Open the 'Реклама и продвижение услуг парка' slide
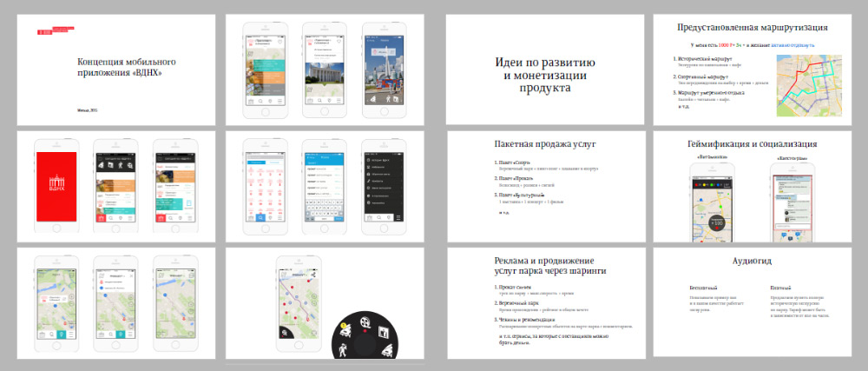The width and height of the screenshot is (868, 371). point(544,302)
